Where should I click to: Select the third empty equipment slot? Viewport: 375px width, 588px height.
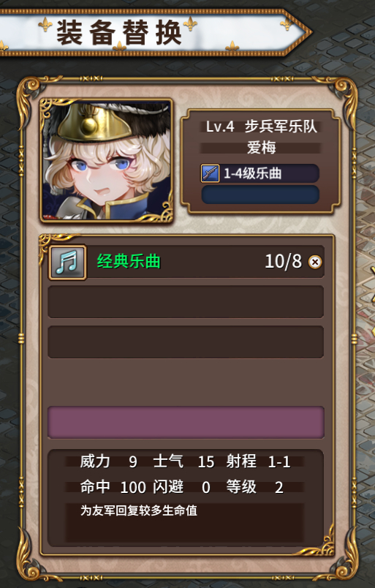click(186, 342)
